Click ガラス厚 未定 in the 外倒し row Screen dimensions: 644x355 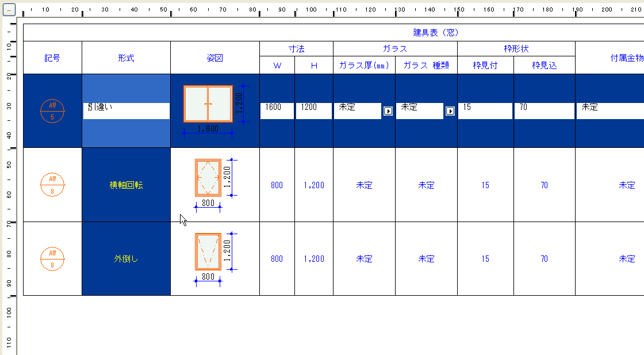click(x=365, y=259)
